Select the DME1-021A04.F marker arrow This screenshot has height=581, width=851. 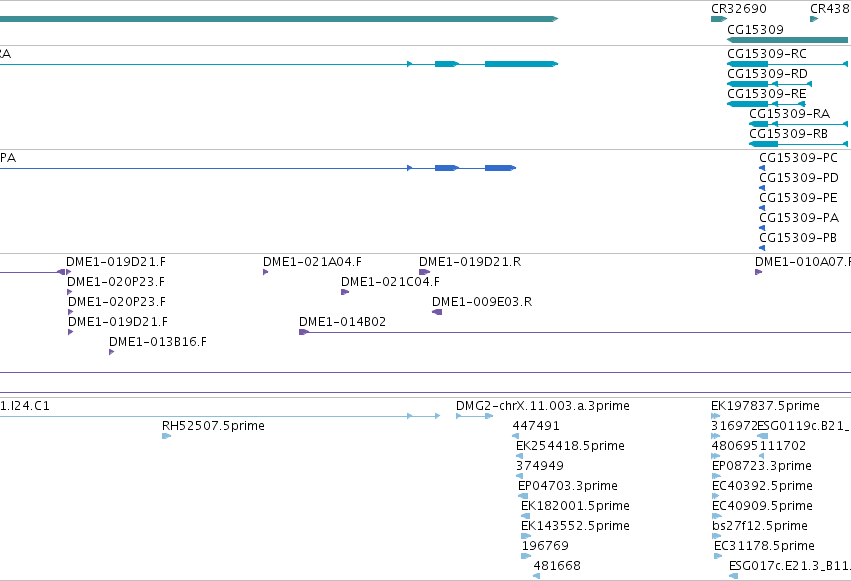point(265,272)
